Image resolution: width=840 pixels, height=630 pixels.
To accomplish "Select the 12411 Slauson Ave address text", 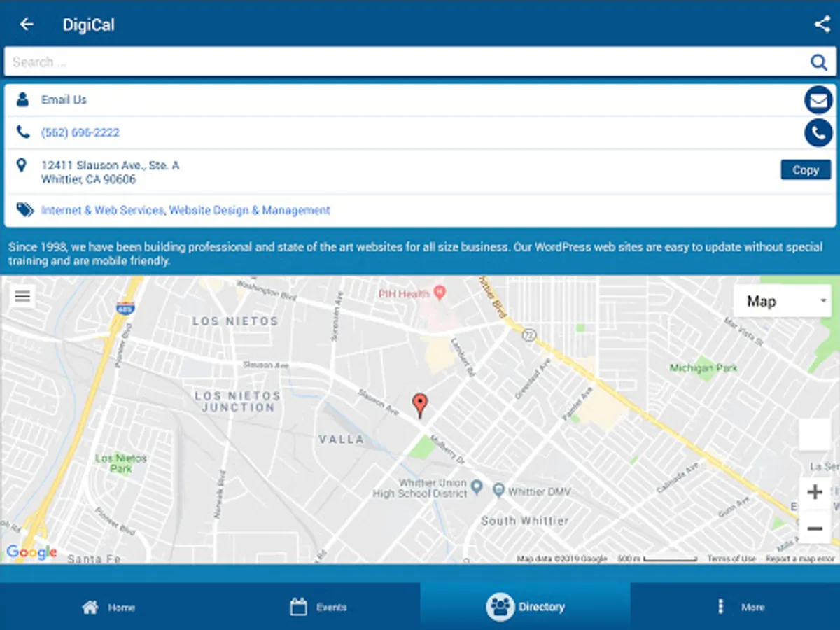I will pos(110,172).
